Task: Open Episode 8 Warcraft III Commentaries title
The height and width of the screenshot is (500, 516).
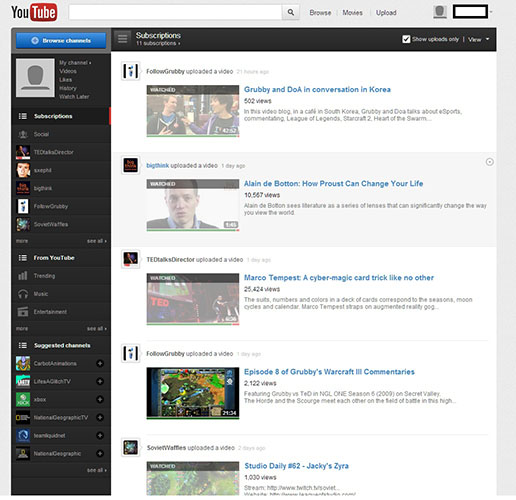Action: [x=329, y=372]
